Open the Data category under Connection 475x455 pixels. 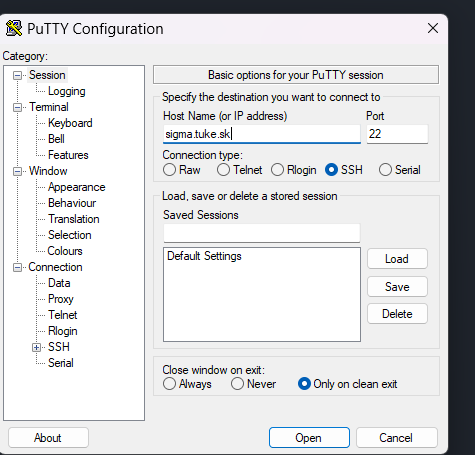[59, 283]
